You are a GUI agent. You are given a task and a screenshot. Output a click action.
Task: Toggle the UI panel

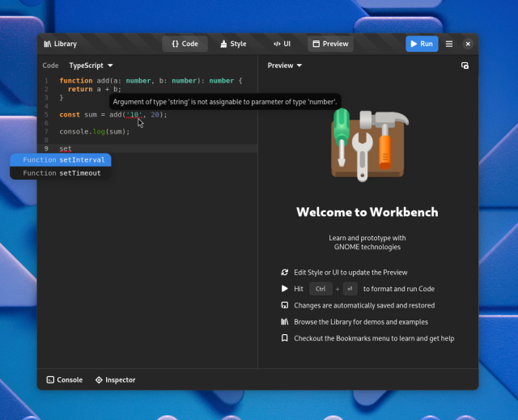pyautogui.click(x=282, y=44)
